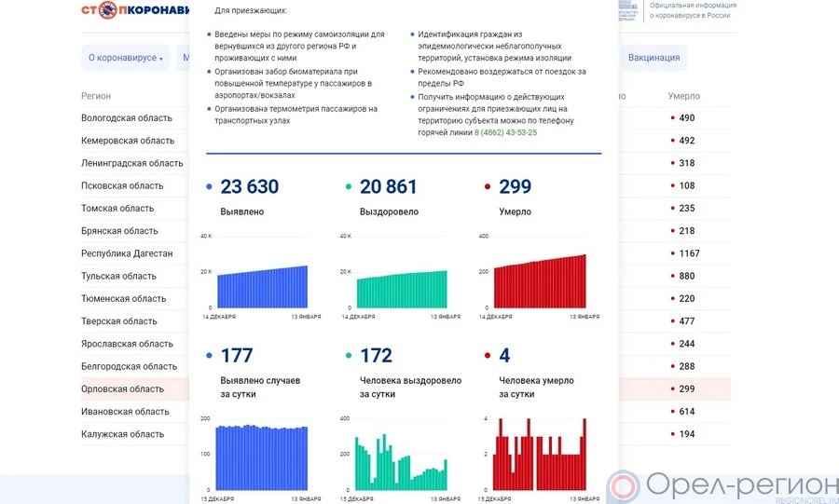Click the red dot beside 299 Умерло stat
Screen dimensions: 839x504
click(488, 187)
